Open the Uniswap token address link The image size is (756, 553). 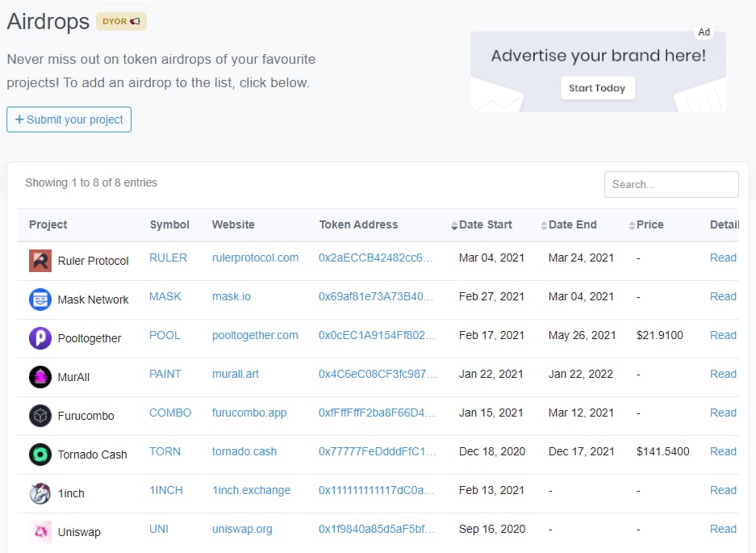coord(377,529)
